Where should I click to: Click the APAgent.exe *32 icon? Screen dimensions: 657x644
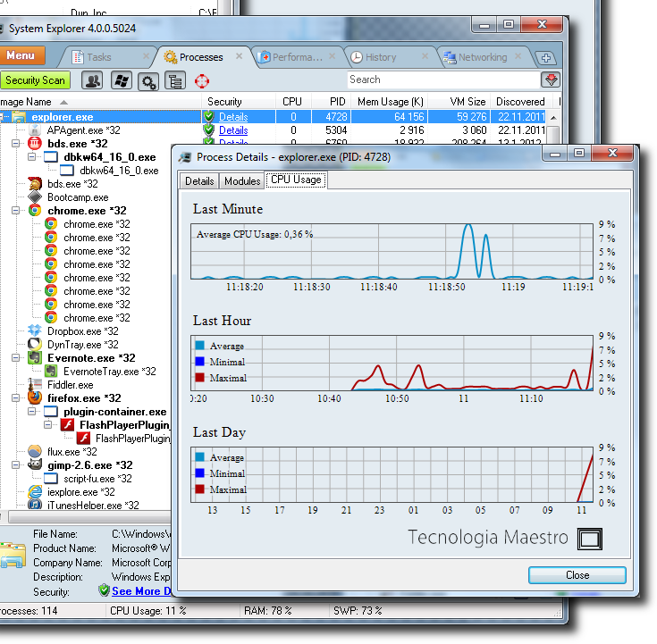pos(35,130)
